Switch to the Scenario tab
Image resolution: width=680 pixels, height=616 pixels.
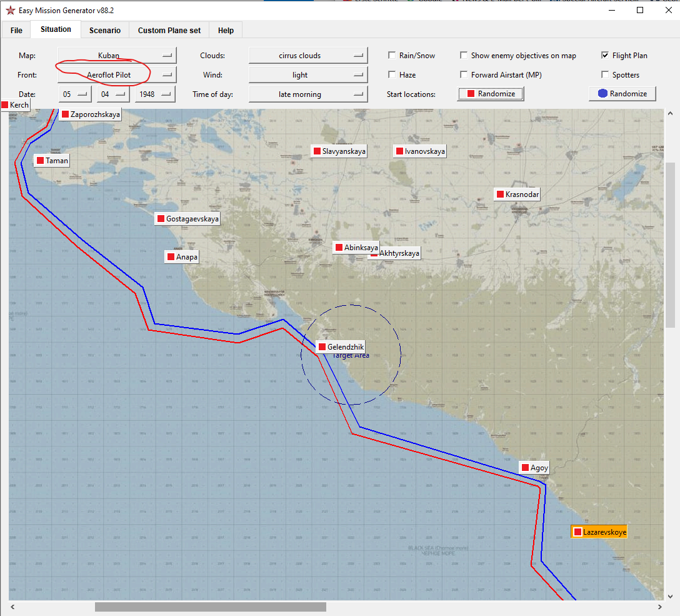coord(104,31)
